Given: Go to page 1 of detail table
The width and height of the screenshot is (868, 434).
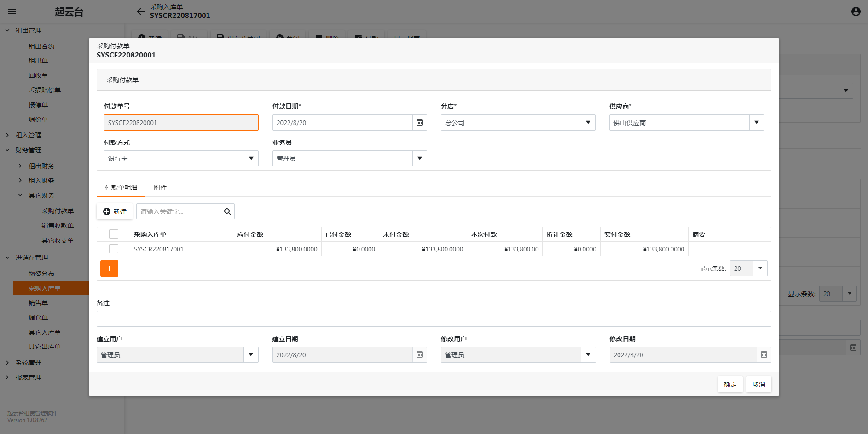Looking at the screenshot, I should pyautogui.click(x=109, y=268).
